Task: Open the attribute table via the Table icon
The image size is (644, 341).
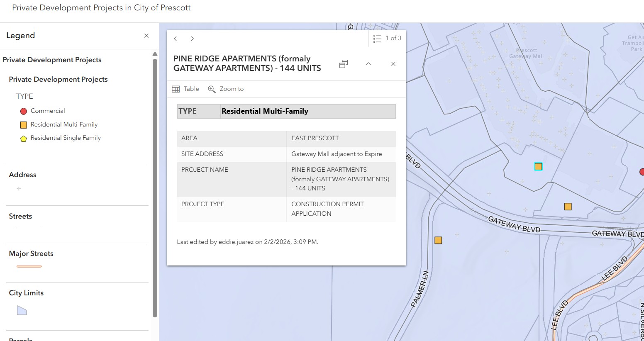Action: (176, 88)
